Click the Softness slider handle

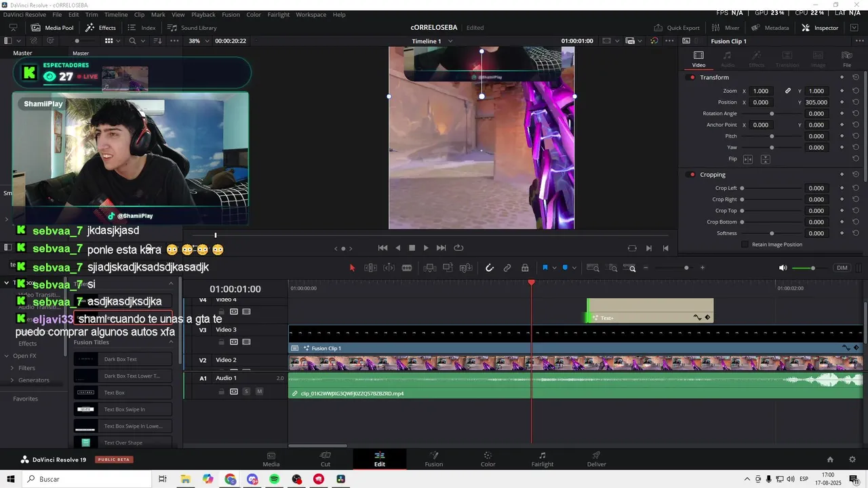tap(772, 233)
